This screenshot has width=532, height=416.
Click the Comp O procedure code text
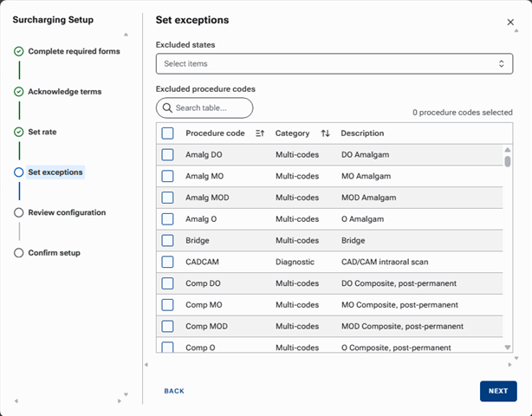(200, 348)
